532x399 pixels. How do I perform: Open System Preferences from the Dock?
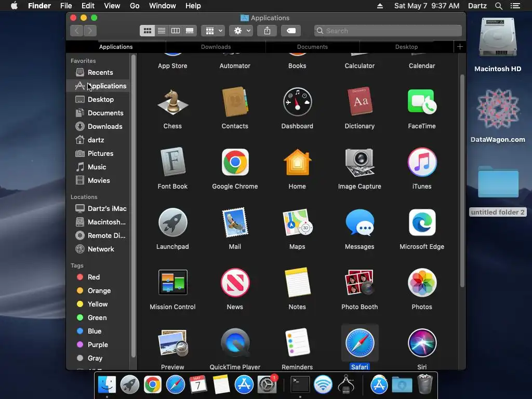click(x=267, y=385)
